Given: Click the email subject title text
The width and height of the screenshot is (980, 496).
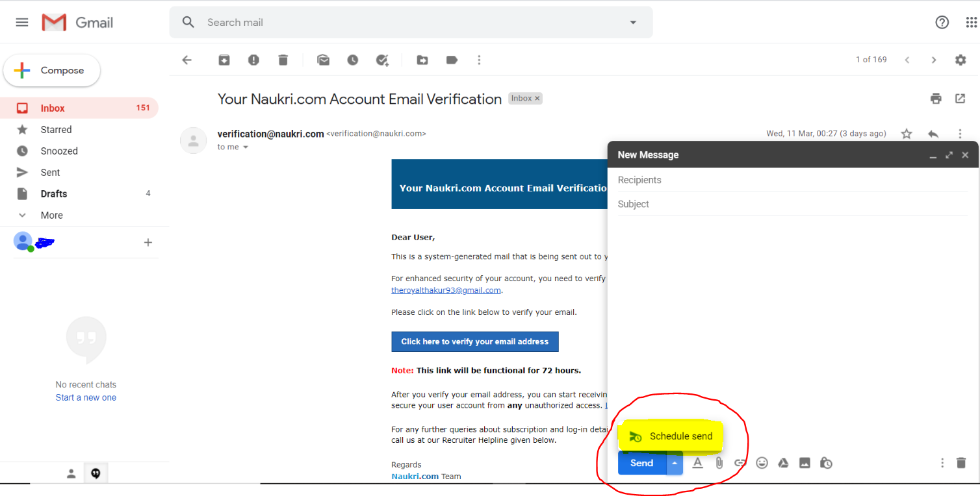Looking at the screenshot, I should coord(359,99).
